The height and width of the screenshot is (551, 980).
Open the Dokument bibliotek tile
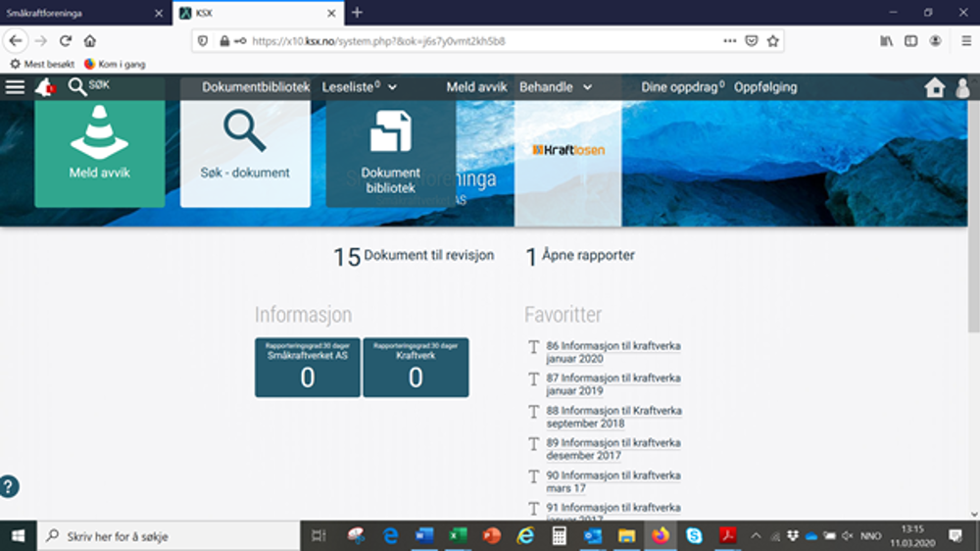point(390,153)
